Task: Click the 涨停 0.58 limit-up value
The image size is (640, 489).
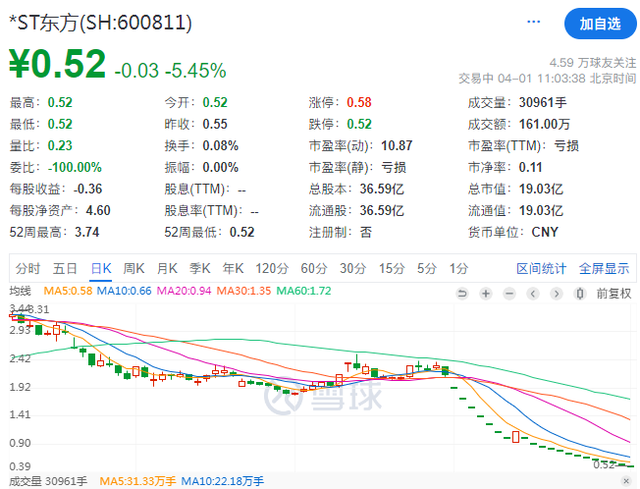Action: tap(359, 102)
